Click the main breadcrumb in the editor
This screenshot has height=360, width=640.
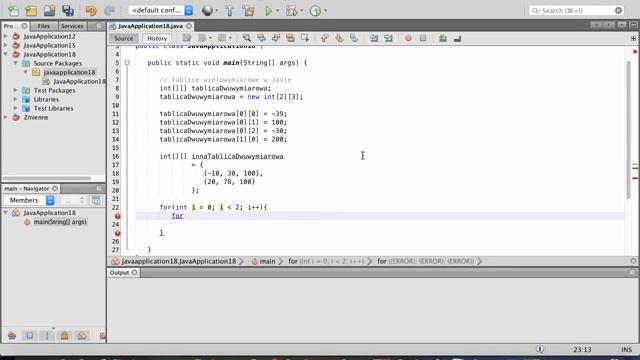pyautogui.click(x=267, y=261)
